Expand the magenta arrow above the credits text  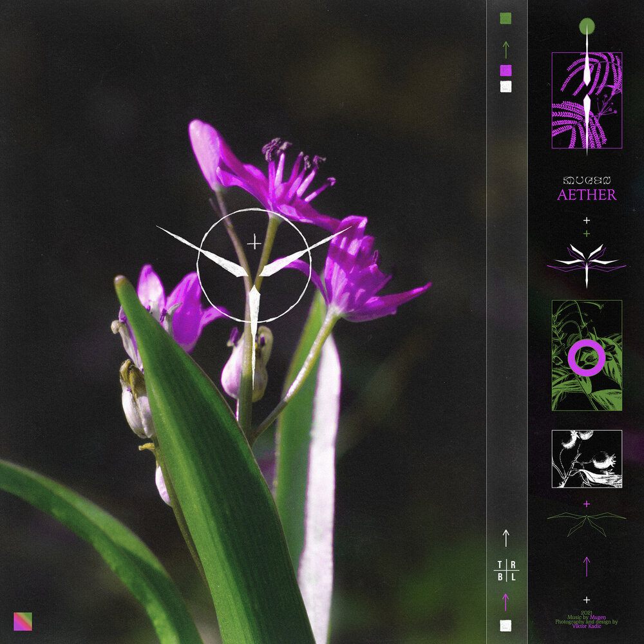click(x=587, y=566)
